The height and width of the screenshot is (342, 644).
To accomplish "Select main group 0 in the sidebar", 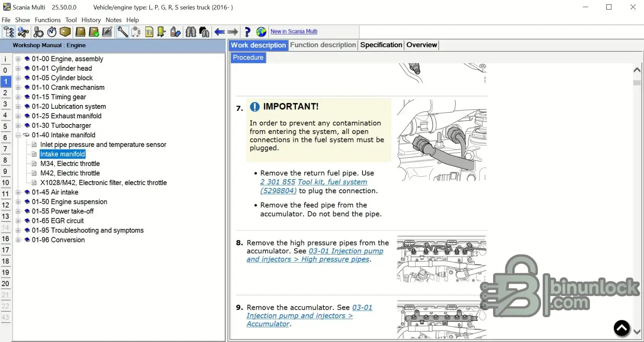I will [x=5, y=70].
